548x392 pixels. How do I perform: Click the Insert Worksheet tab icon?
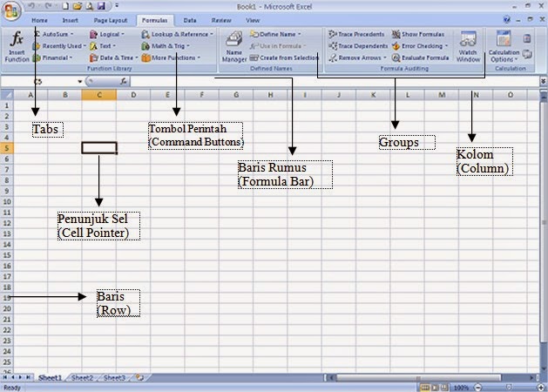[140, 377]
